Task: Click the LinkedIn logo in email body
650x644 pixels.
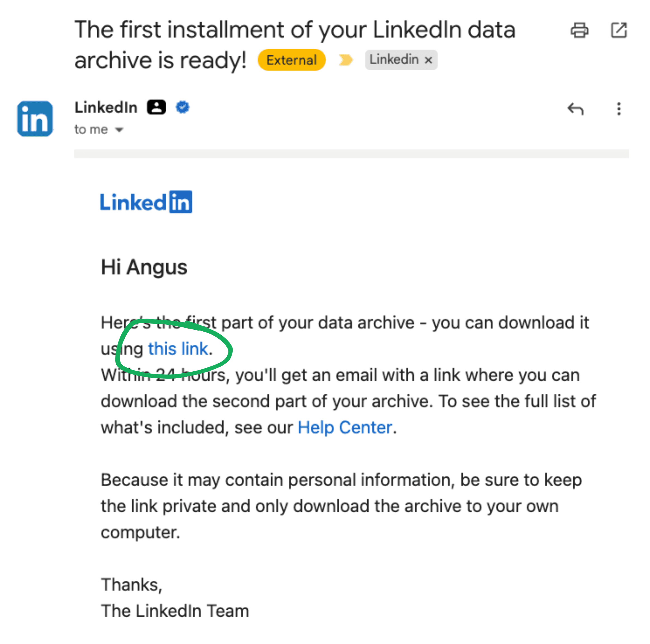Action: [146, 202]
